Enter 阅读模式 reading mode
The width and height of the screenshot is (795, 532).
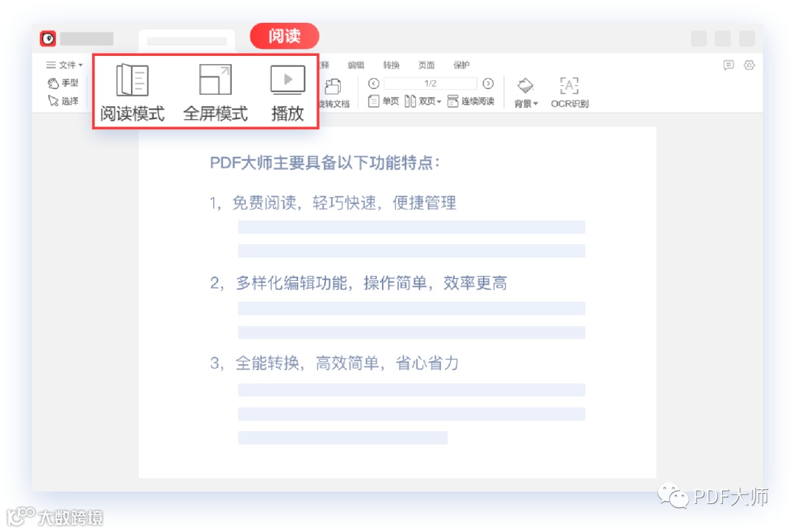tap(132, 93)
